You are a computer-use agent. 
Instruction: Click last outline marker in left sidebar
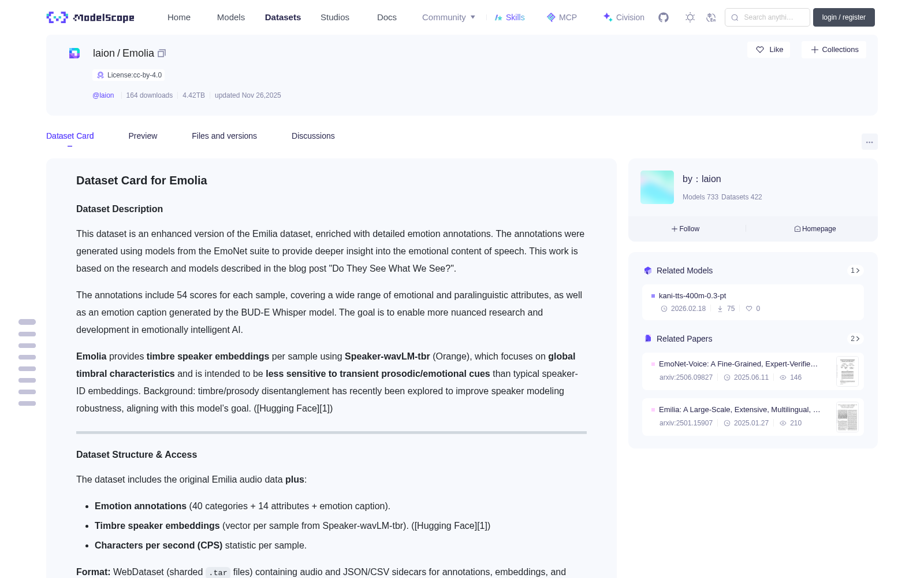tap(27, 403)
